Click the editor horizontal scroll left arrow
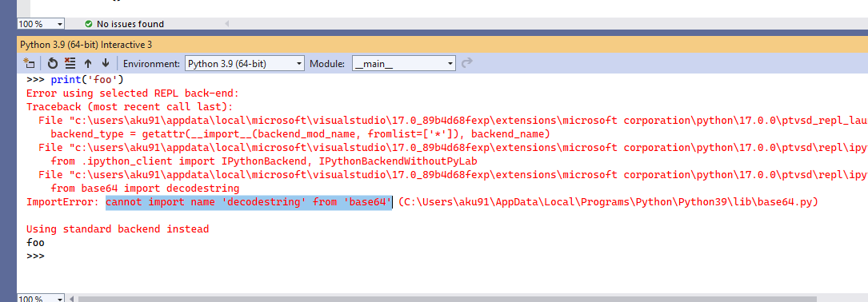The width and height of the screenshot is (868, 302). 227,24
